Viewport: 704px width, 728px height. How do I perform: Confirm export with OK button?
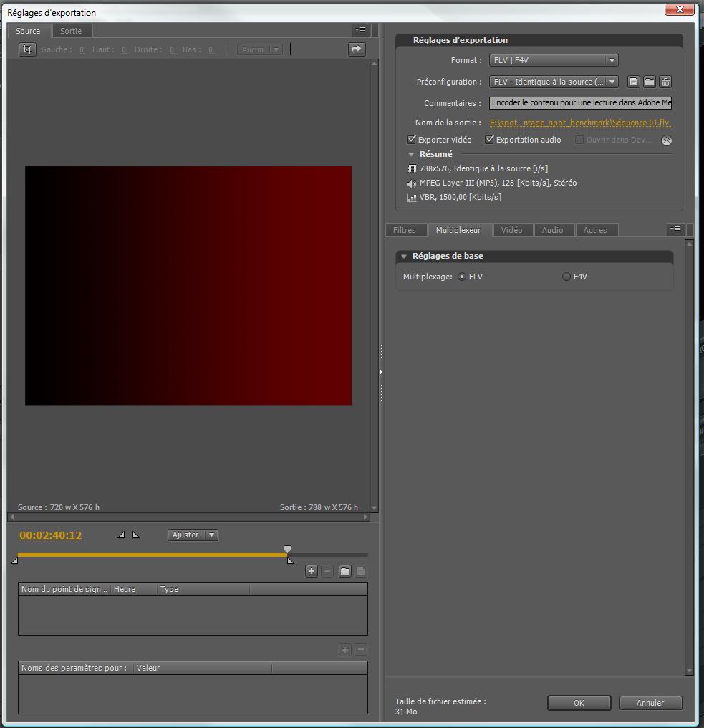tap(579, 703)
